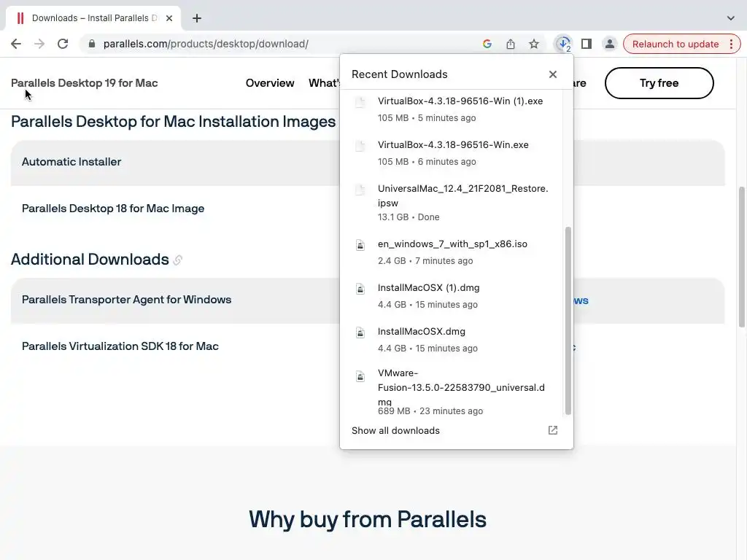Viewport: 747px width, 560px height.
Task: Click the address bar URL
Action: click(206, 44)
